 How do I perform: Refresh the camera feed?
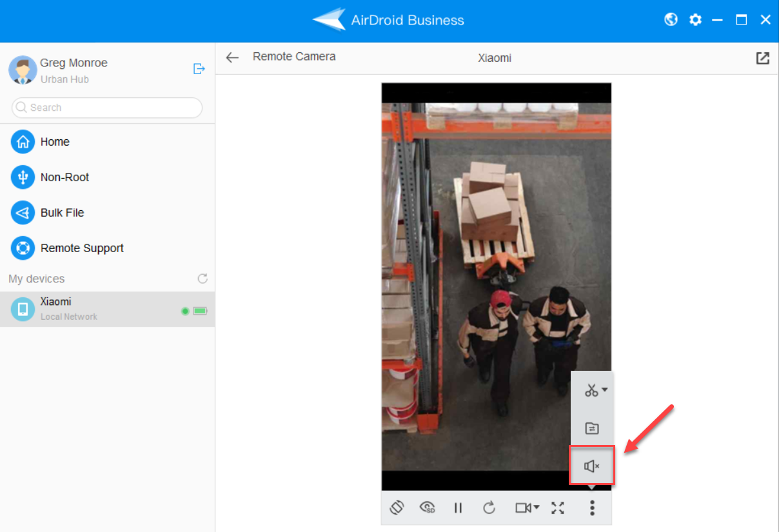coord(489,507)
